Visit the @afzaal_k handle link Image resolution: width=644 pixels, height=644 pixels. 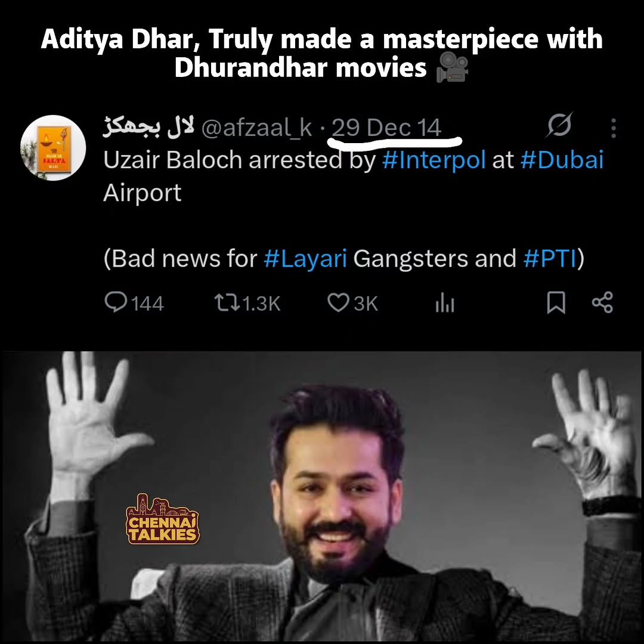[x=257, y=128]
